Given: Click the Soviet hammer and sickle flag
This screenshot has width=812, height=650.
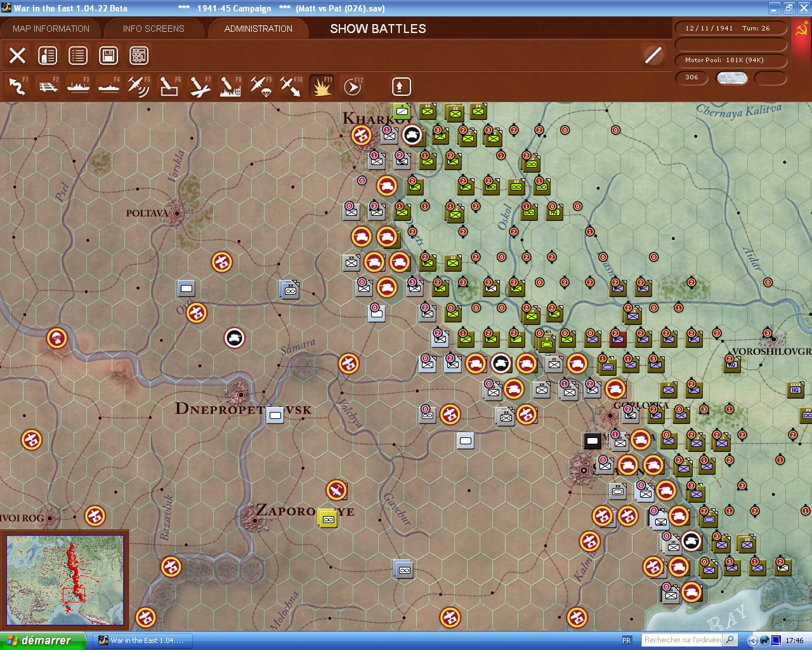Looking at the screenshot, I should point(801,29).
